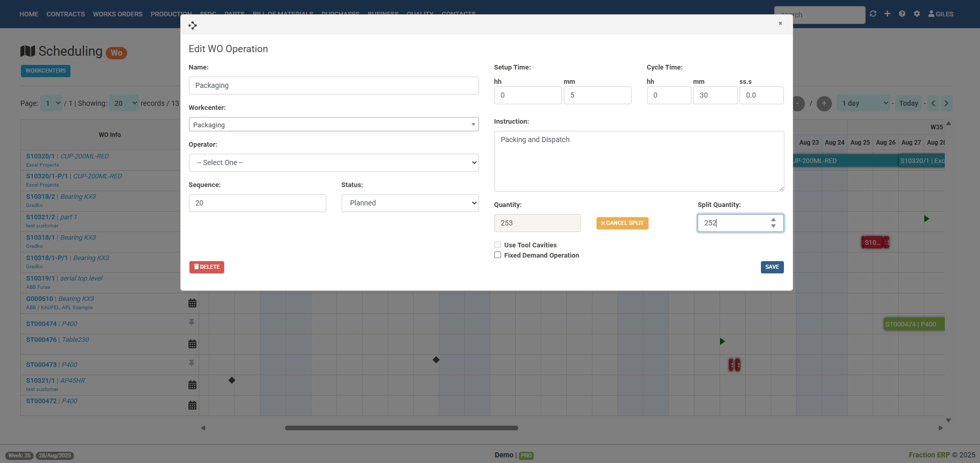This screenshot has height=463, width=980.
Task: Open the Operator selection dropdown
Action: tap(333, 163)
